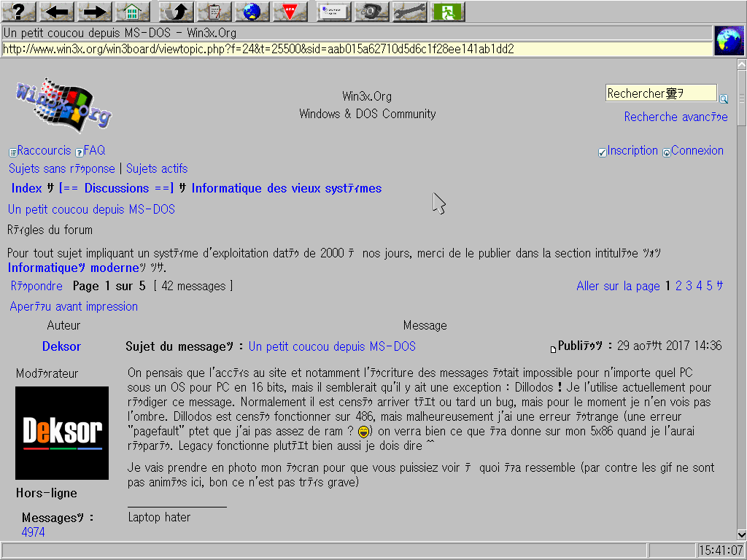Click the scrollbar down arrow
Image resolution: width=747 pixels, height=560 pixels.
pos(741,534)
